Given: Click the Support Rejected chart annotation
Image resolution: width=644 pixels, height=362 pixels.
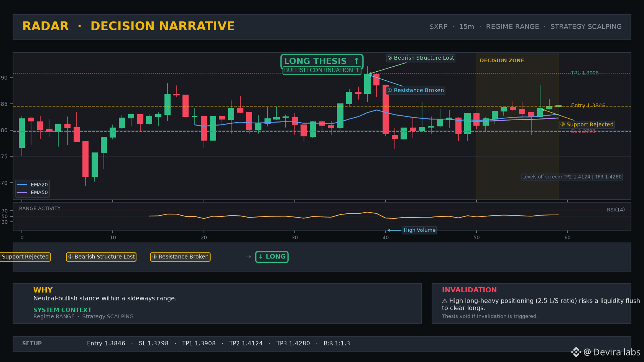Looking at the screenshot, I should point(586,124).
